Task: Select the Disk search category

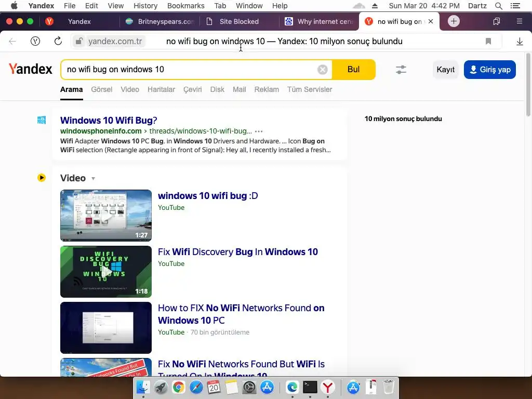Action: 217,89
